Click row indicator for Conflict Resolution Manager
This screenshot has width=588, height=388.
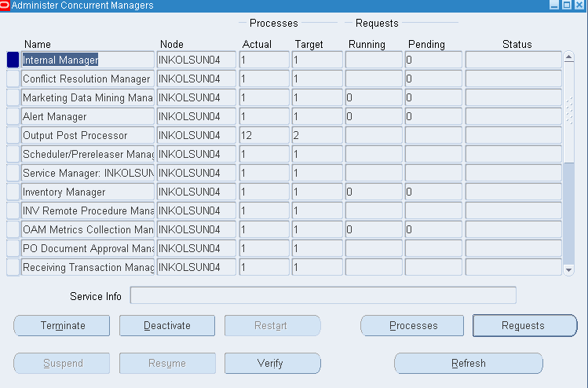[13, 79]
